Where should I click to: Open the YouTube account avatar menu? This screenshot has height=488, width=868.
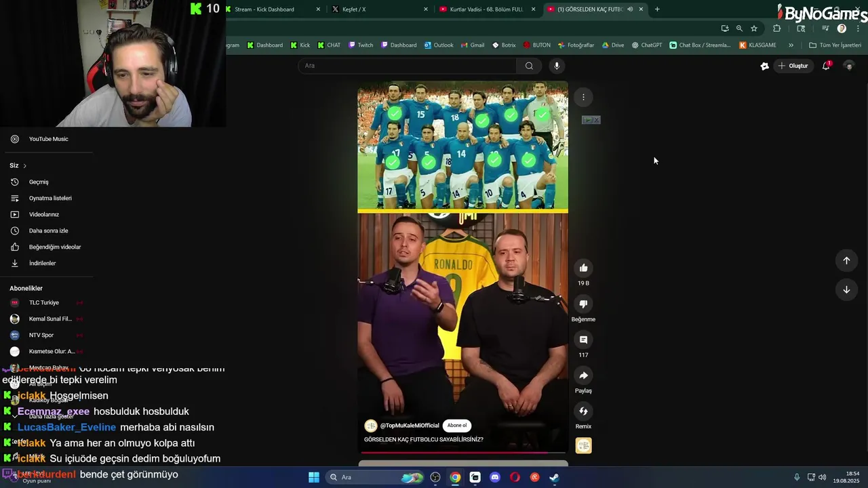[x=848, y=66]
